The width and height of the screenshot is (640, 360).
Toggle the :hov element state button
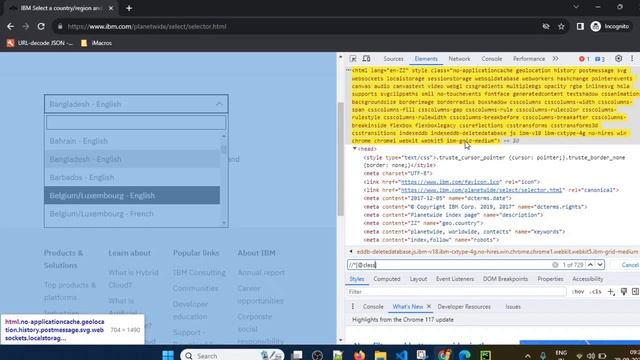[x=578, y=292]
